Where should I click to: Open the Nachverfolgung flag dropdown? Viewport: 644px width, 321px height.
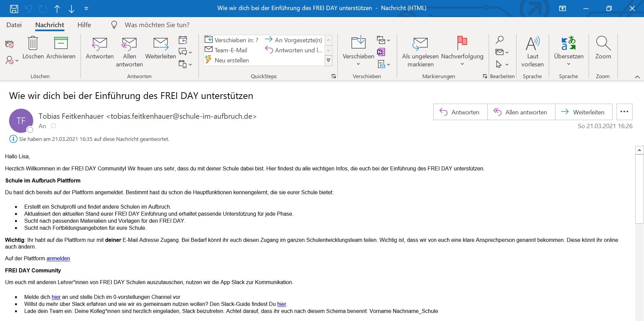pos(462,51)
